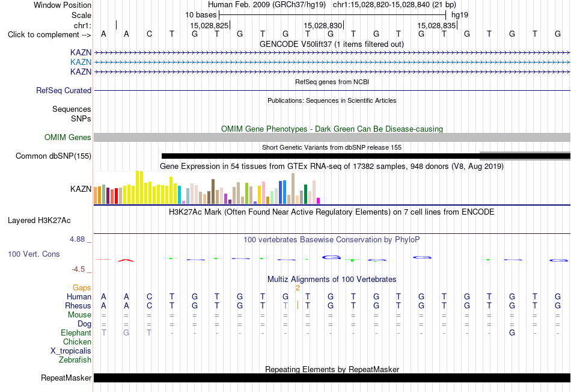The image size is (571, 392).
Task: Click the orange '2' gap count marker
Action: [x=298, y=288]
